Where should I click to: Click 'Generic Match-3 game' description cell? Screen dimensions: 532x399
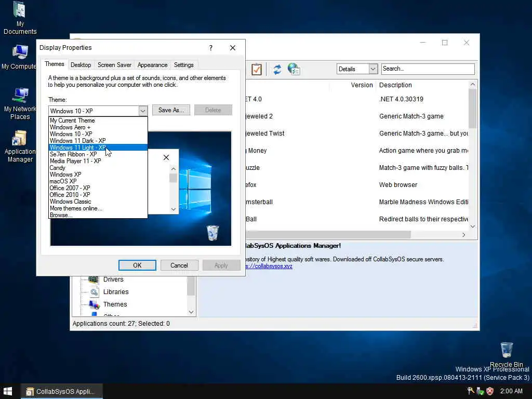[x=411, y=116]
